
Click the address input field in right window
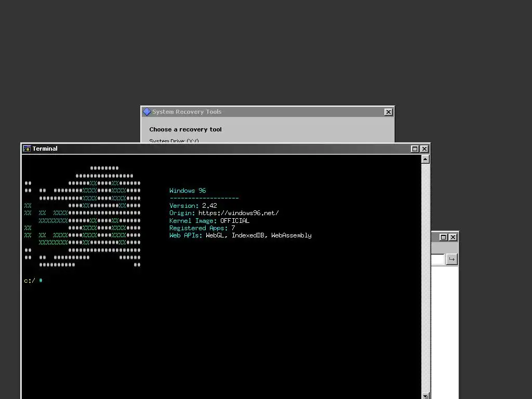pyautogui.click(x=437, y=259)
